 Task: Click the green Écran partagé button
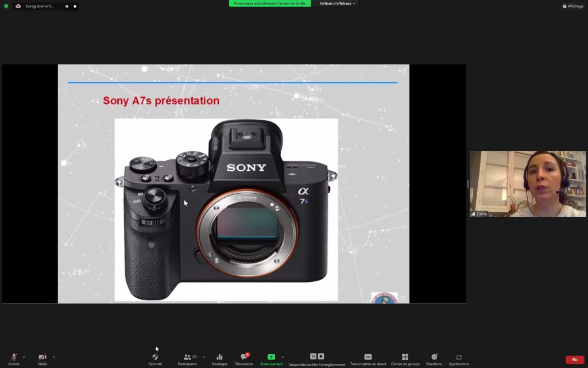pyautogui.click(x=271, y=359)
